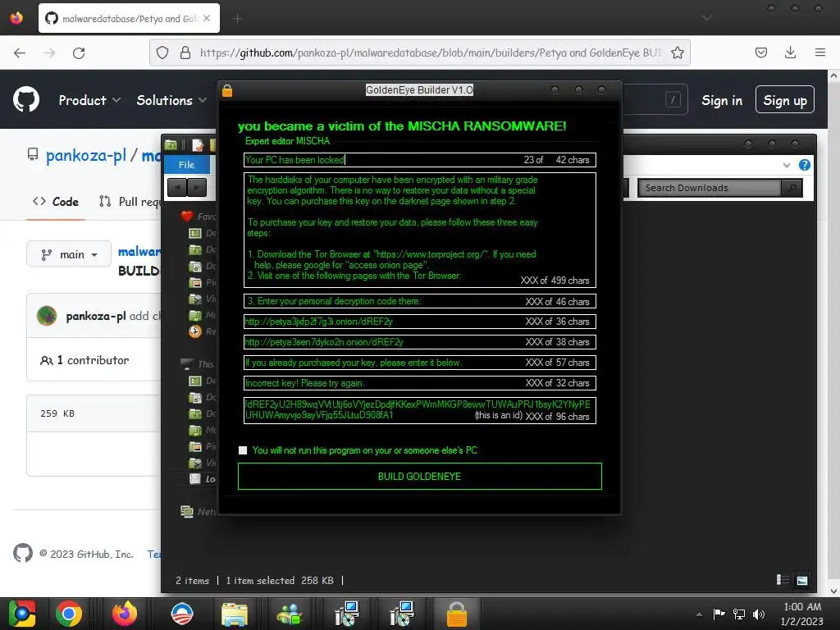Click the petya3jxfp2f7g3i.onion URL field
This screenshot has width=840, height=630.
click(419, 322)
